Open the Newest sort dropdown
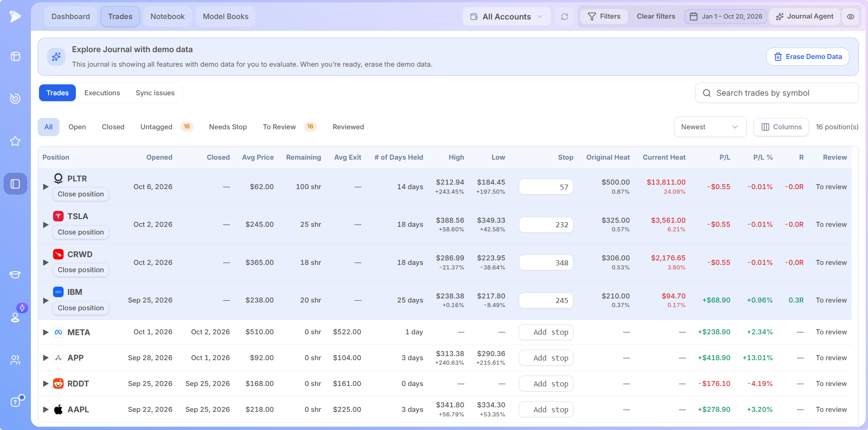868x430 pixels. pyautogui.click(x=710, y=127)
